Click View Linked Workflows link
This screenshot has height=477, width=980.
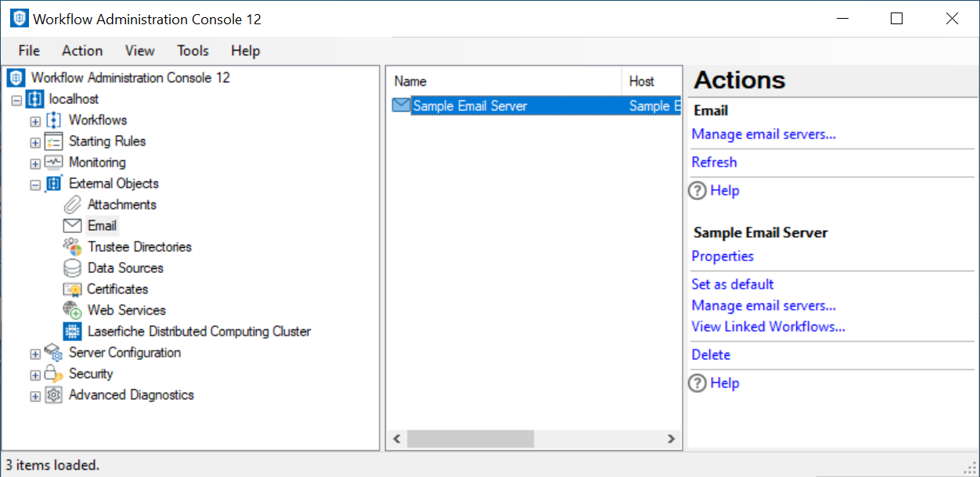click(768, 327)
